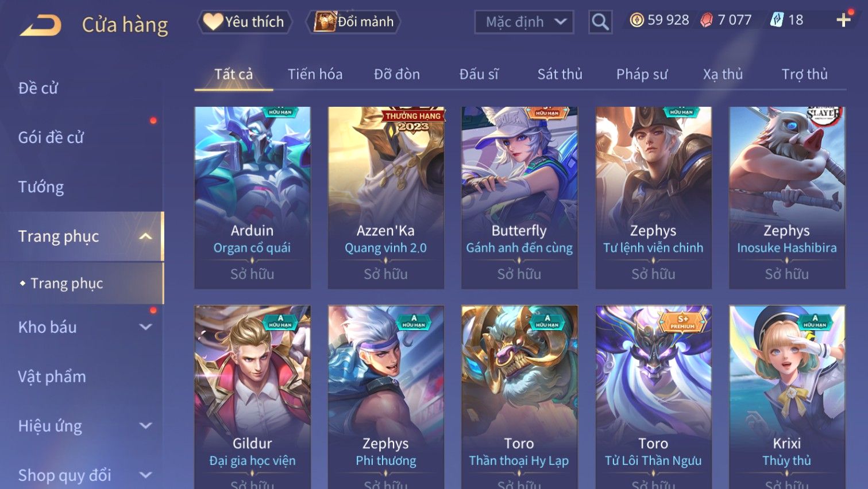
Task: Open Đổi mảnh chest icon
Action: tap(325, 22)
